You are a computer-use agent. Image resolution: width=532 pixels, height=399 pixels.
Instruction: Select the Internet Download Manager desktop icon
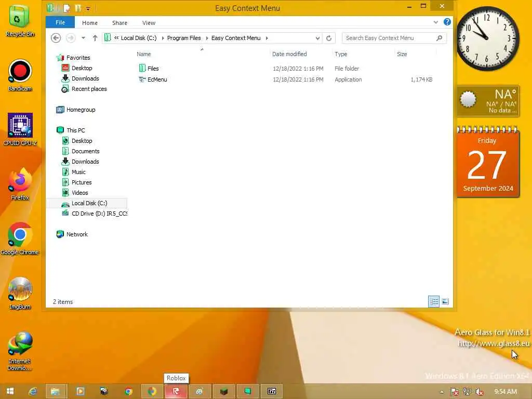20,351
